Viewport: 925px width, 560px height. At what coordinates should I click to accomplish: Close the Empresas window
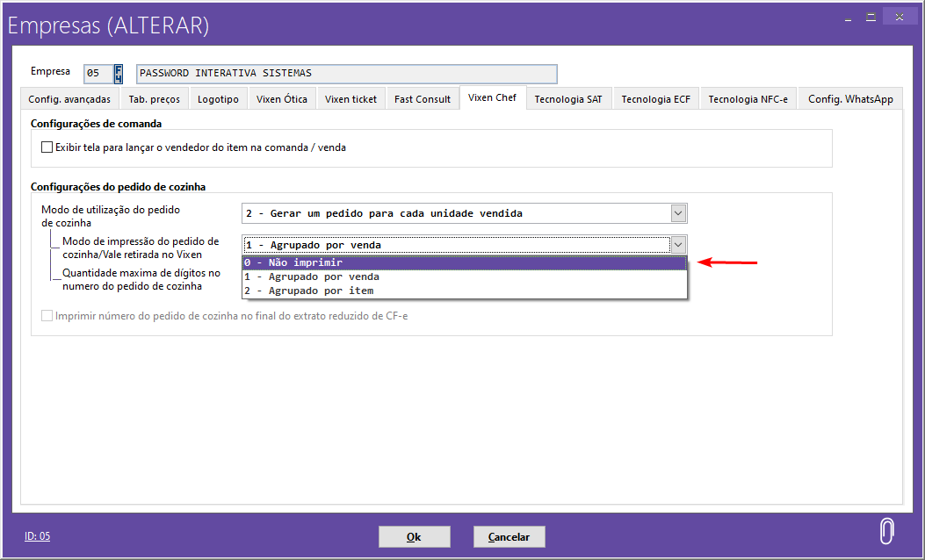tap(900, 18)
